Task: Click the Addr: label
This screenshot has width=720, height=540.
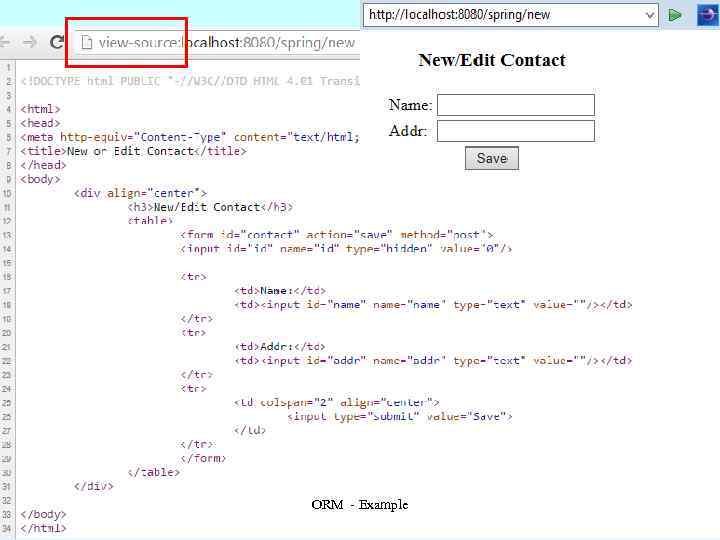Action: point(408,131)
